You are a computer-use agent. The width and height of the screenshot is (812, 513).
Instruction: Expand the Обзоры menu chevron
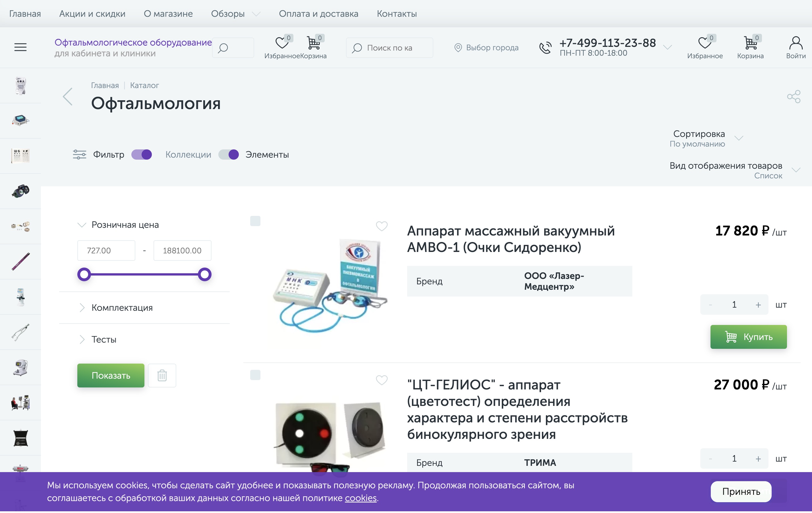256,14
